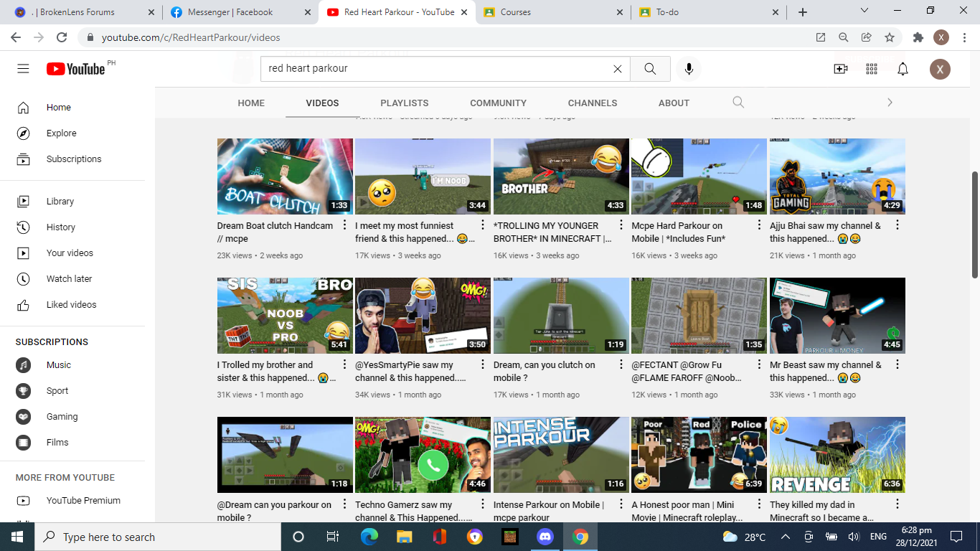
Task: Click the YouTube logo
Action: [76, 69]
